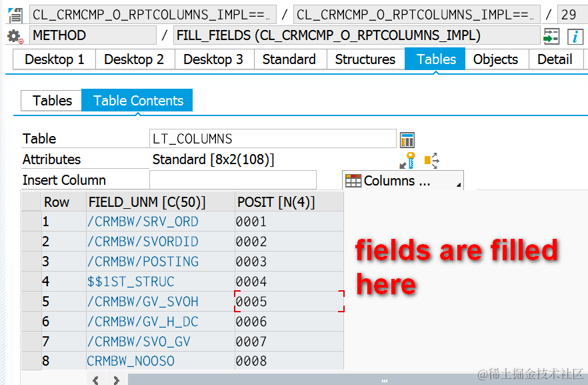Image resolution: width=588 pixels, height=385 pixels.
Task: Click the POSIT [N(4)] column header
Action: point(289,202)
